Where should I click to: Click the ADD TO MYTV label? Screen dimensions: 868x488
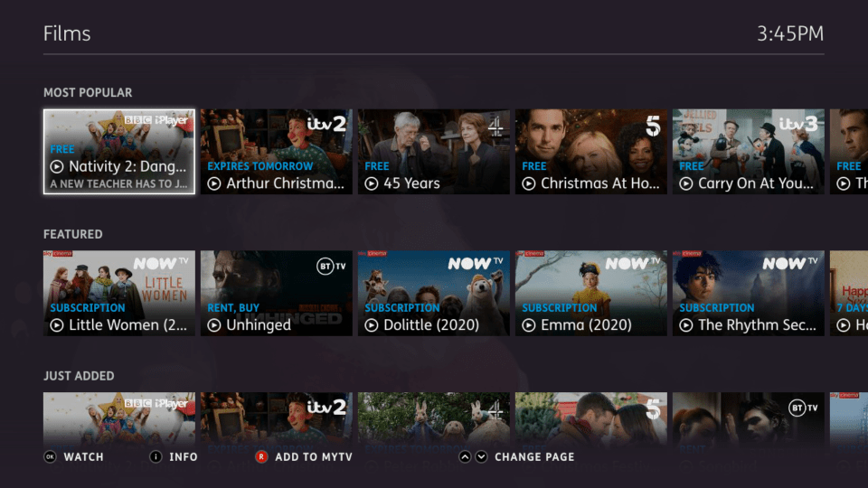(314, 457)
